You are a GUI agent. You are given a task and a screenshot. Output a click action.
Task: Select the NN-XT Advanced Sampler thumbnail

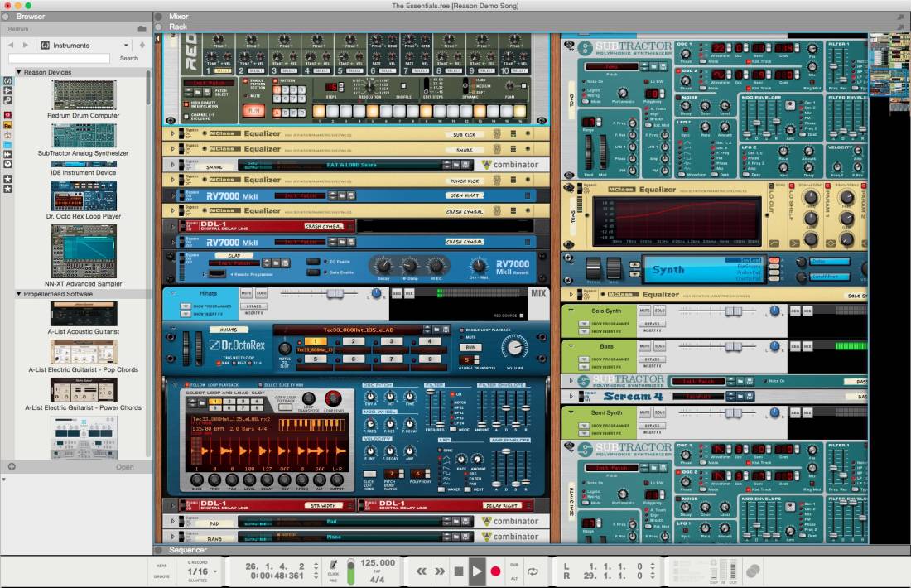(84, 252)
